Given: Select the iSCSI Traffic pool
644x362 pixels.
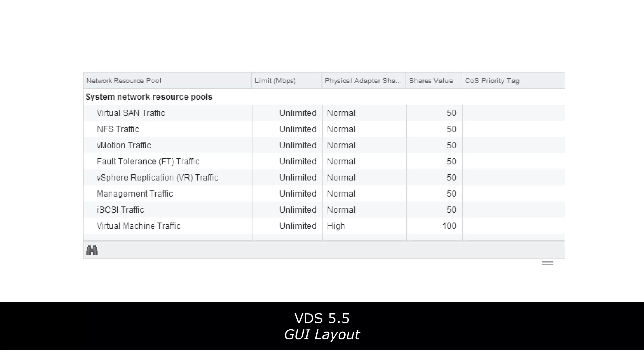Looking at the screenshot, I should click(x=324, y=210).
